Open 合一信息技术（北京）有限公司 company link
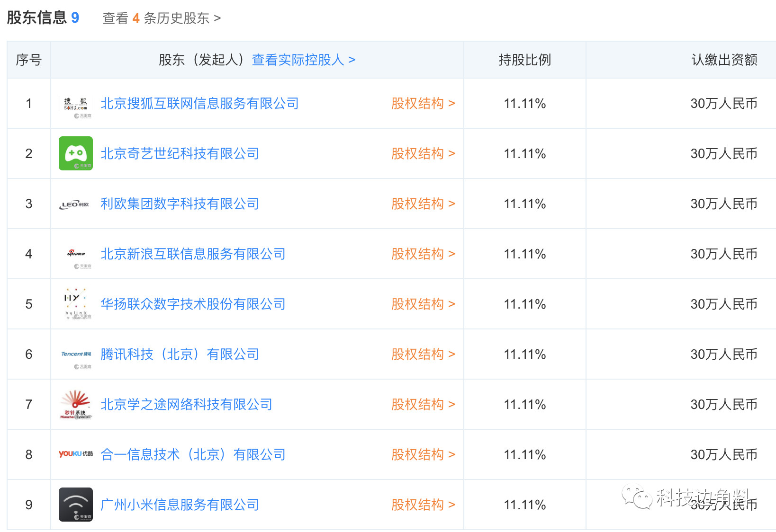776x532 pixels. tap(193, 454)
